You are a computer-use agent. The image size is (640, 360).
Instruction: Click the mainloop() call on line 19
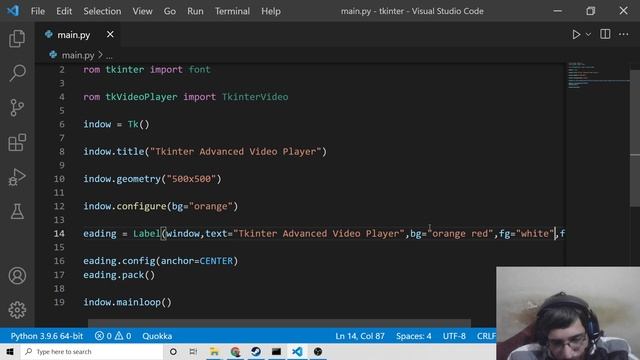(144, 302)
